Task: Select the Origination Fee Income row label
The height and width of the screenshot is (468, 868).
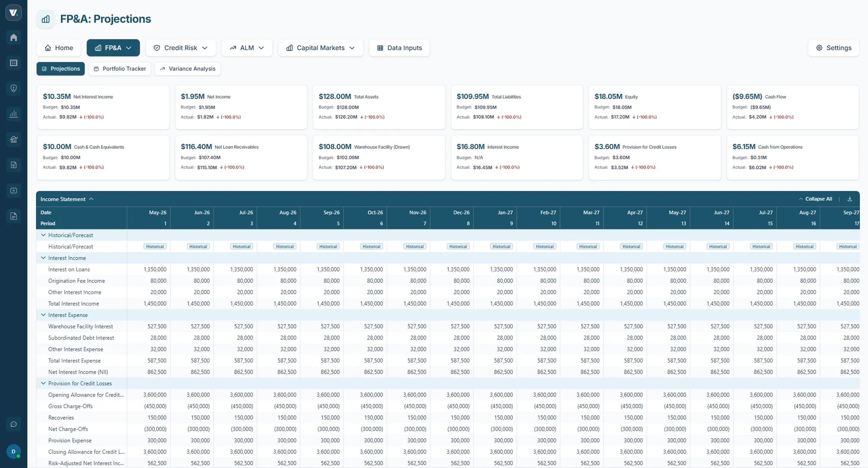Action: [76, 281]
